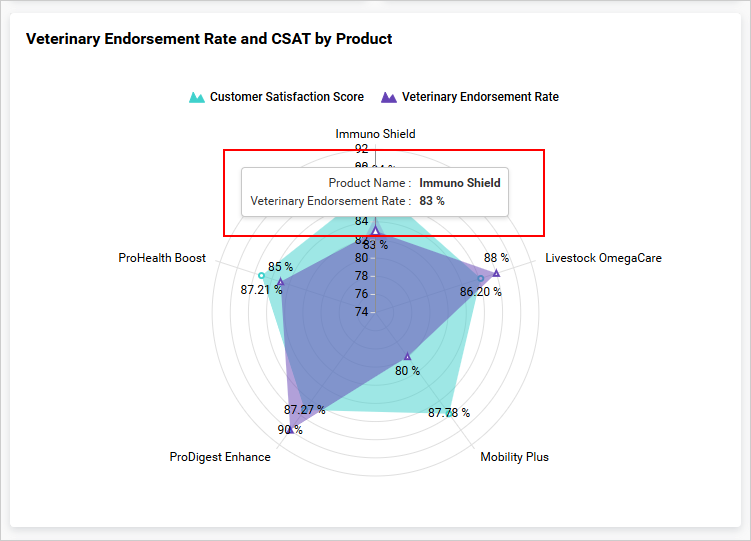Click ProHealth Boost teal circle marker

click(x=261, y=275)
